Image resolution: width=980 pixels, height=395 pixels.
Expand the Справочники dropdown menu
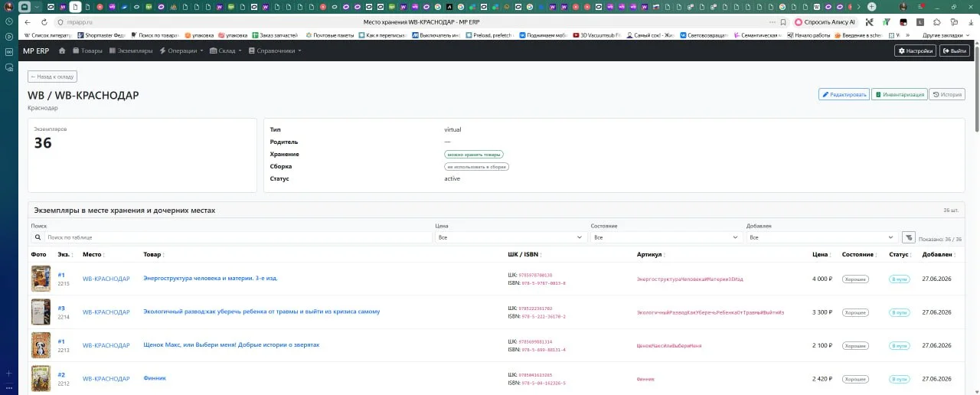tap(275, 51)
